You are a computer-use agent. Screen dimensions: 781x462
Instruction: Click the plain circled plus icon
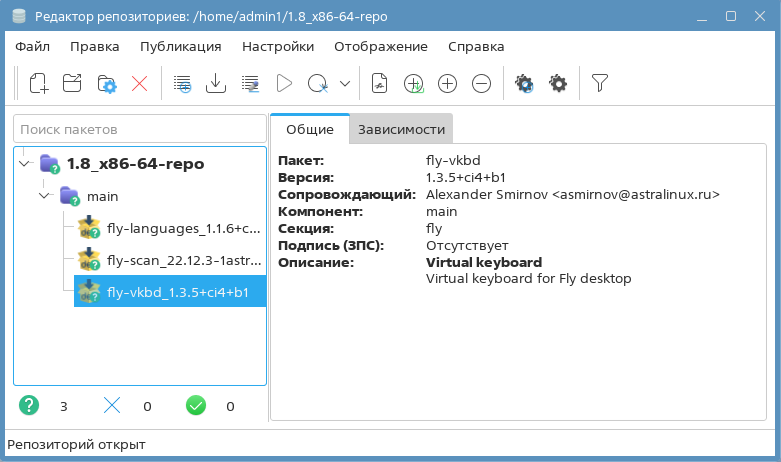[x=447, y=84]
